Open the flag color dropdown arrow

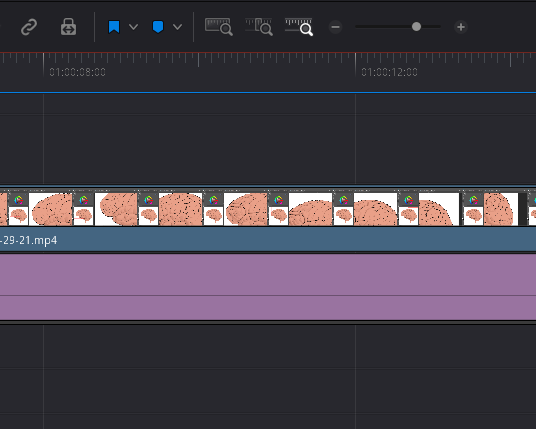[134, 27]
